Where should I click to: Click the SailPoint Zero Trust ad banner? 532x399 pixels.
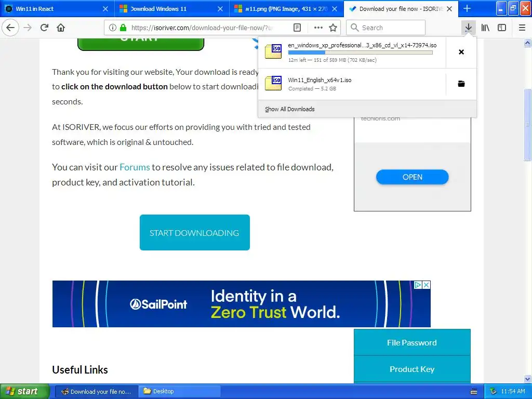point(241,304)
